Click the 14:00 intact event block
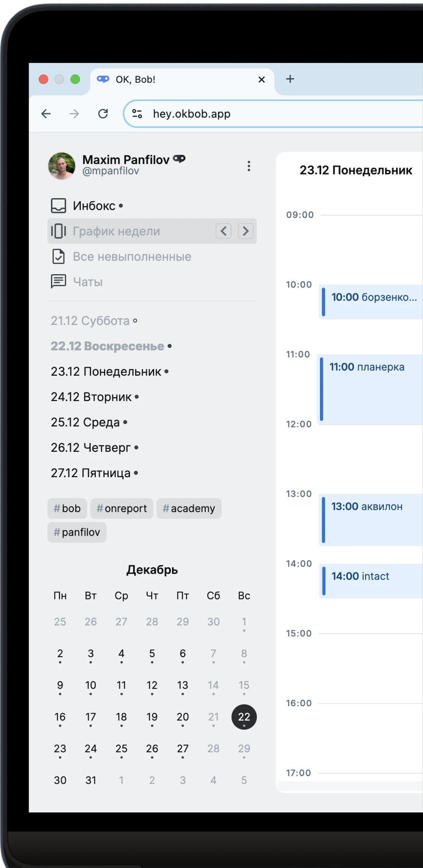Screen dimensions: 423x868 (x=371, y=581)
